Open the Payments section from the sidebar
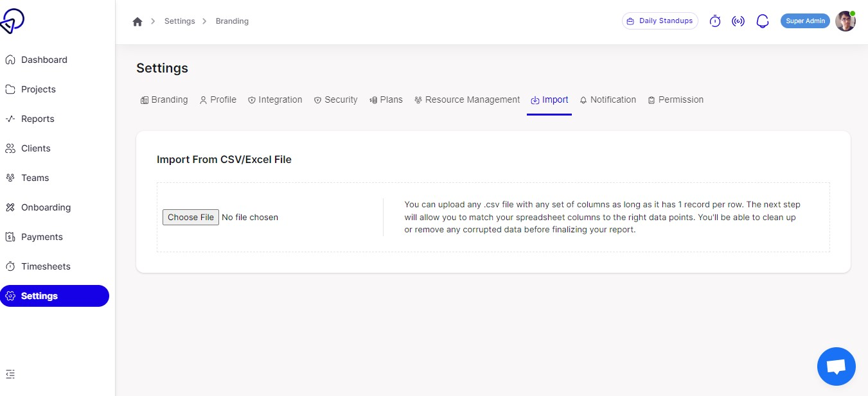868x396 pixels. [42, 237]
